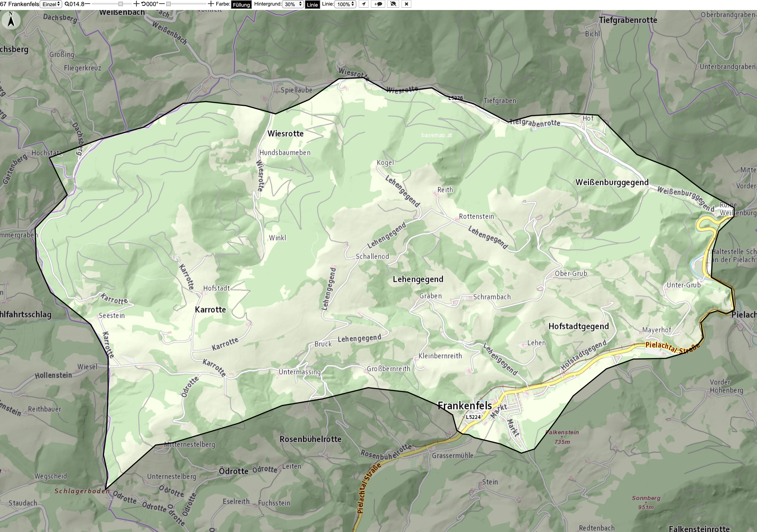757x532 pixels.
Task: Click the X close button in toolbar
Action: 406,4
